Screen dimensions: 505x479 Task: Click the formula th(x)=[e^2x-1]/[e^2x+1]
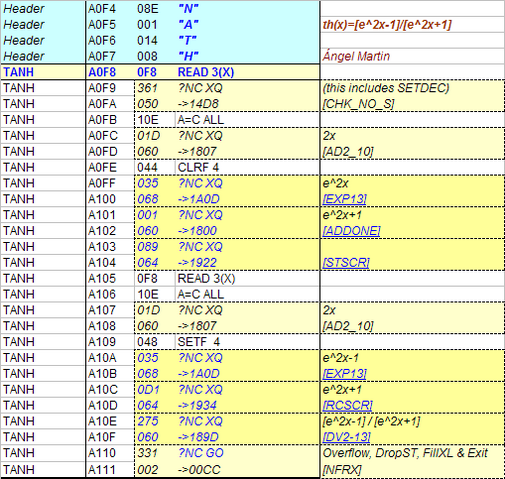[387, 25]
